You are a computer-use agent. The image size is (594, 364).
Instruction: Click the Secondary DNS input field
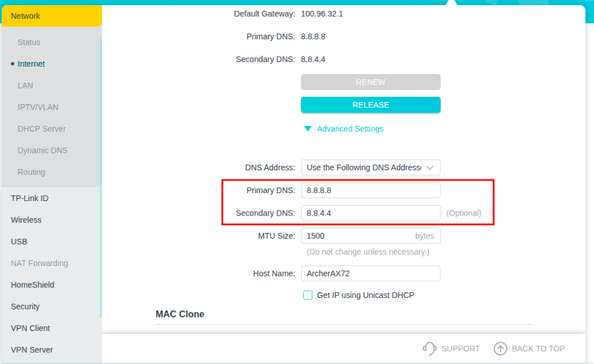[x=370, y=213]
